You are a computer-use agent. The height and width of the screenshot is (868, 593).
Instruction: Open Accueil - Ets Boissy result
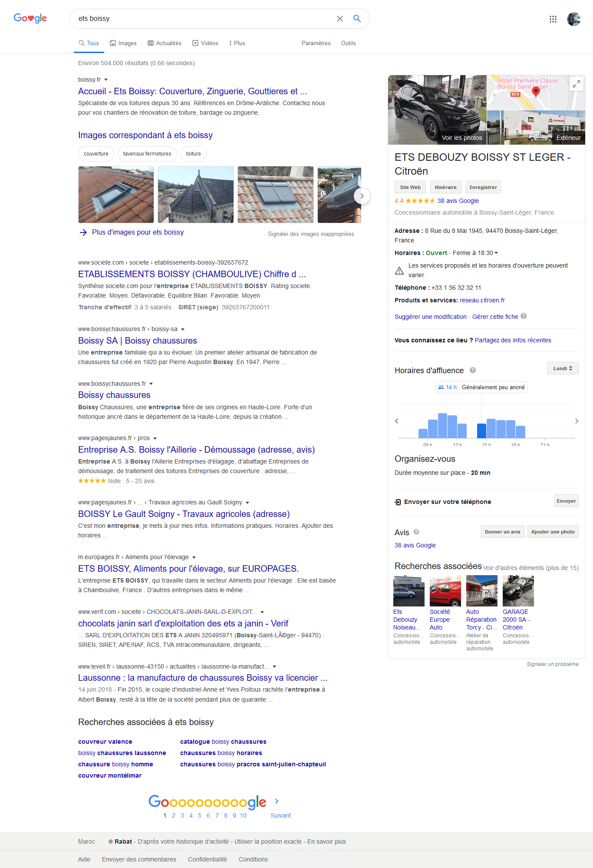coord(193,91)
